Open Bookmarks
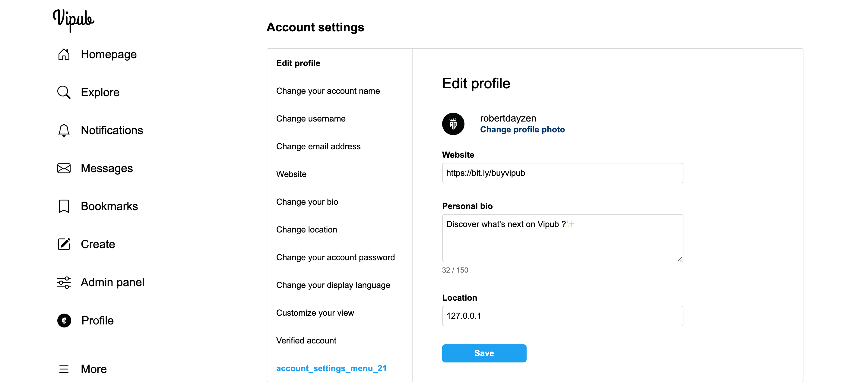The image size is (868, 392). click(109, 206)
